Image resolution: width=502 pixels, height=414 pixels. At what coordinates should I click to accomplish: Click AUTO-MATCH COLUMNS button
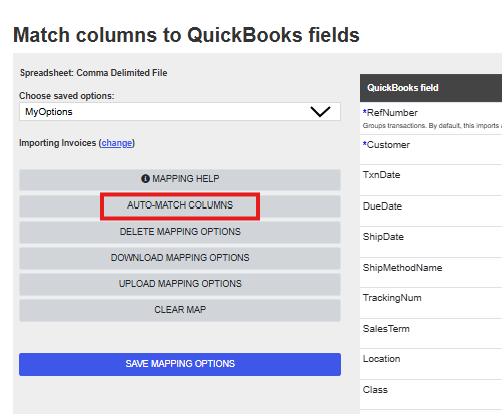tap(180, 206)
